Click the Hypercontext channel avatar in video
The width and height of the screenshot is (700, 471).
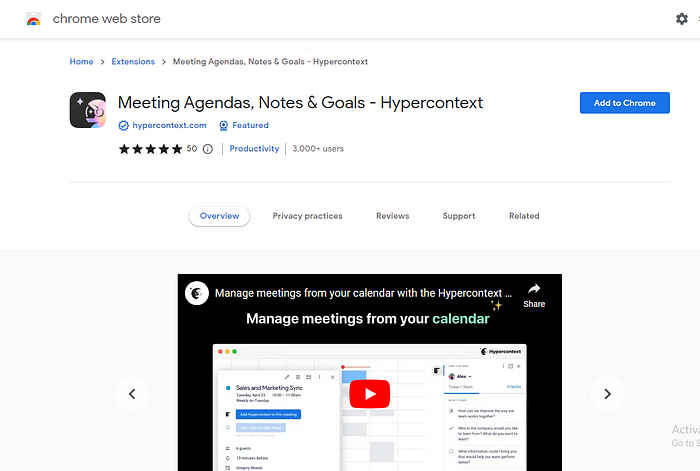(x=197, y=293)
